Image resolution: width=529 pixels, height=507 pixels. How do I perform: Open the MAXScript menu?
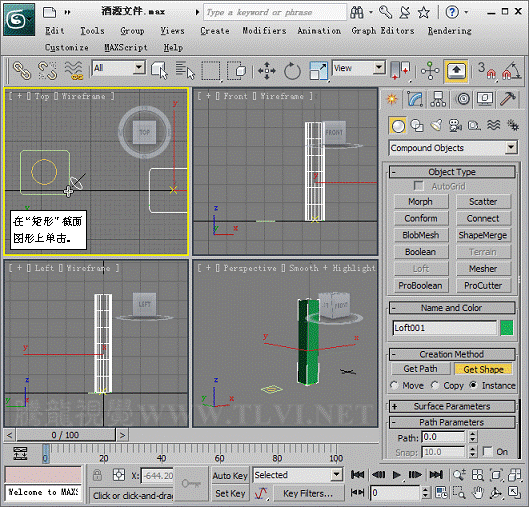[126, 48]
